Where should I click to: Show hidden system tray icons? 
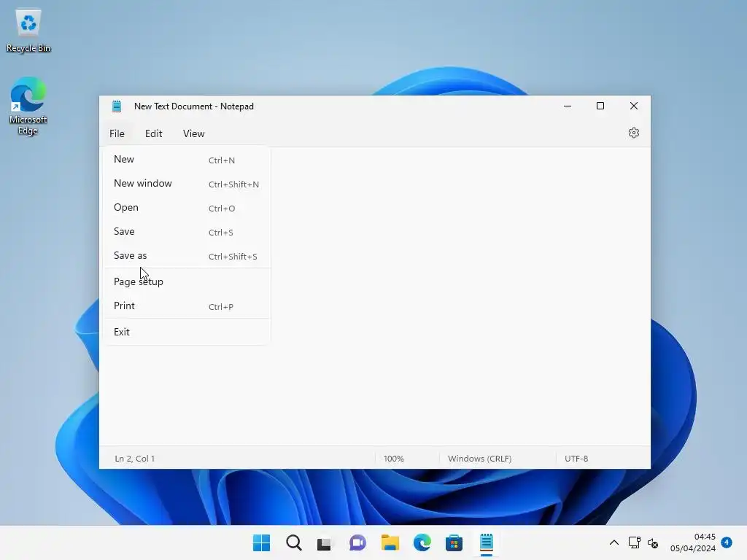click(x=614, y=542)
